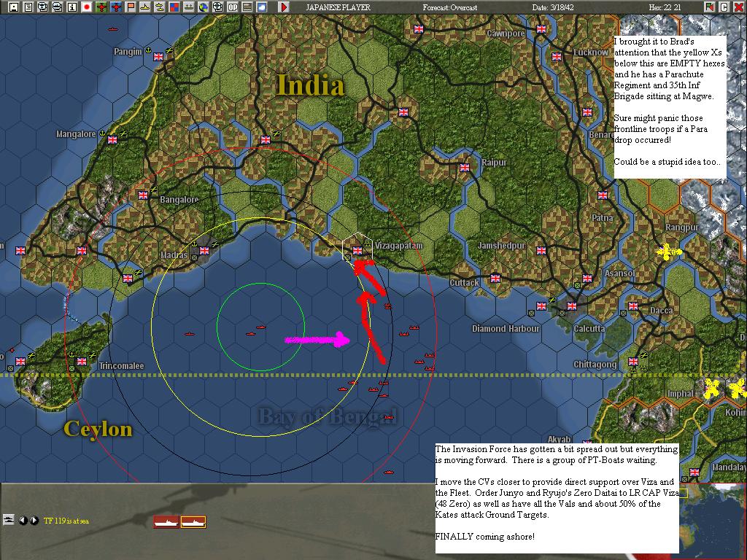The width and height of the screenshot is (747, 560).
Task: Select the British flag at Calcutta
Action: 572,306
